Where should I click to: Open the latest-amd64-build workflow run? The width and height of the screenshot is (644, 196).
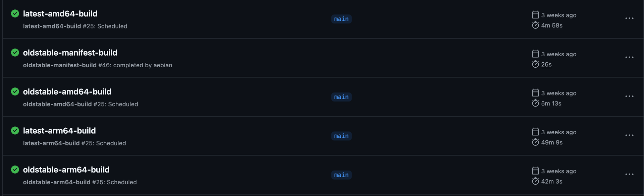pyautogui.click(x=60, y=14)
